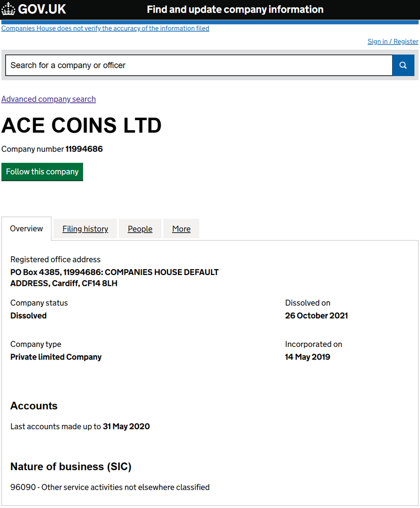Click the company number 11994686
420x508 pixels.
84,149
